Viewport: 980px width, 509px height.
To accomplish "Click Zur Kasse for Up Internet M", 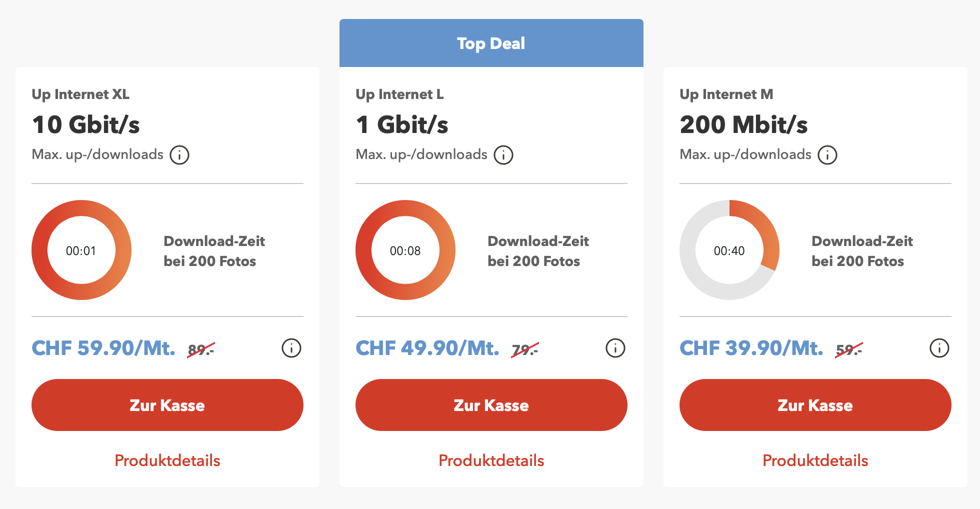I will [x=815, y=405].
